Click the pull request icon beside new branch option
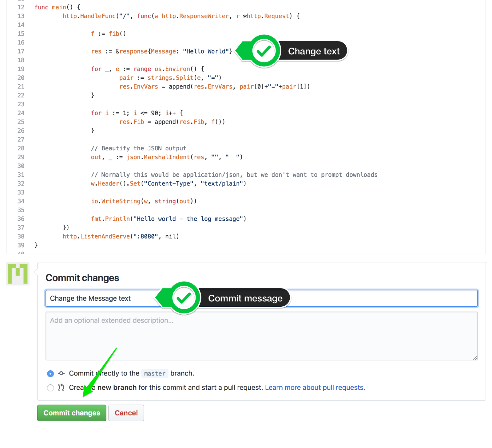492x448 pixels. pos(61,387)
